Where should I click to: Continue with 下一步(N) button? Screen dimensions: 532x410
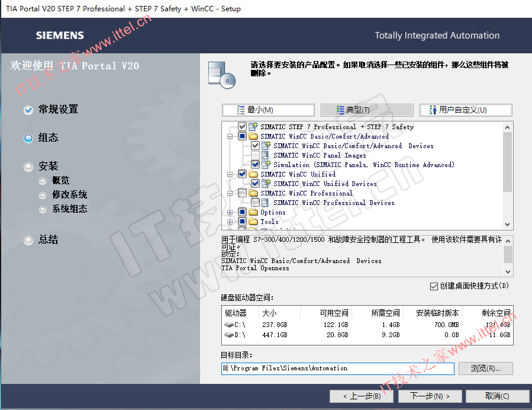coord(430,396)
